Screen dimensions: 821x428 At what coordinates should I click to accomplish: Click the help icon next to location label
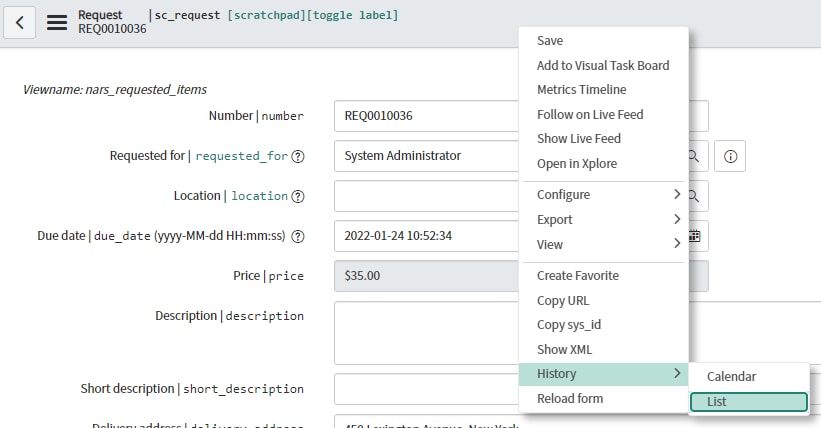point(298,196)
